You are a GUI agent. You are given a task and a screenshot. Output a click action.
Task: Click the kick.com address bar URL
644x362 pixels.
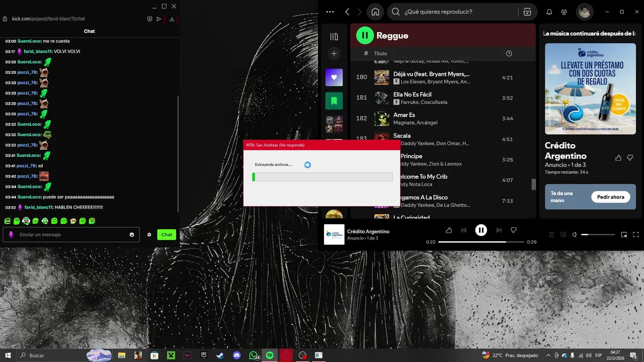coord(48,19)
